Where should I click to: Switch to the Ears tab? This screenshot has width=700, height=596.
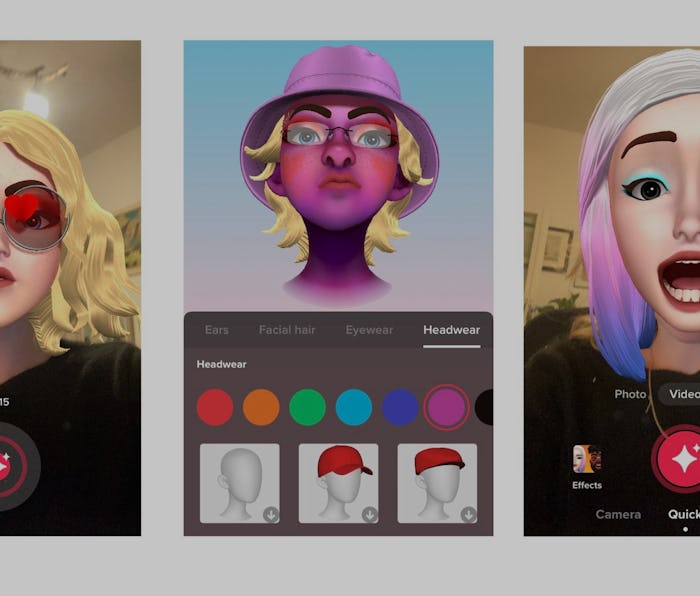tap(216, 330)
